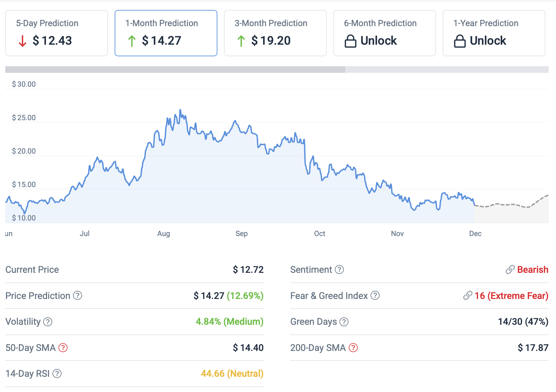Click the link icon beside Bearish

[510, 269]
